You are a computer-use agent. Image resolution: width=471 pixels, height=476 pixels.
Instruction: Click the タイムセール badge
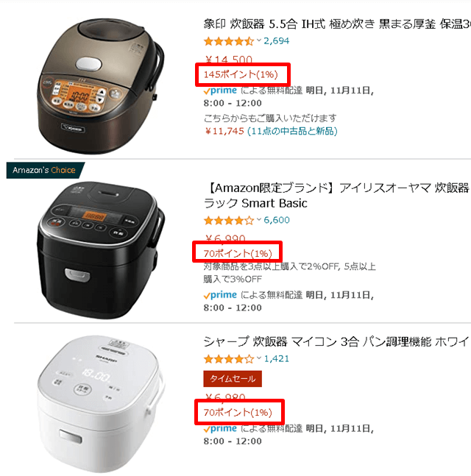(233, 379)
